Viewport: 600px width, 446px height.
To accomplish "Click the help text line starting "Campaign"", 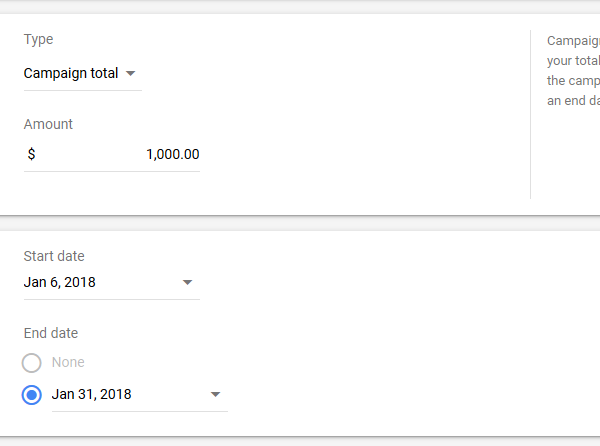I will click(x=573, y=42).
